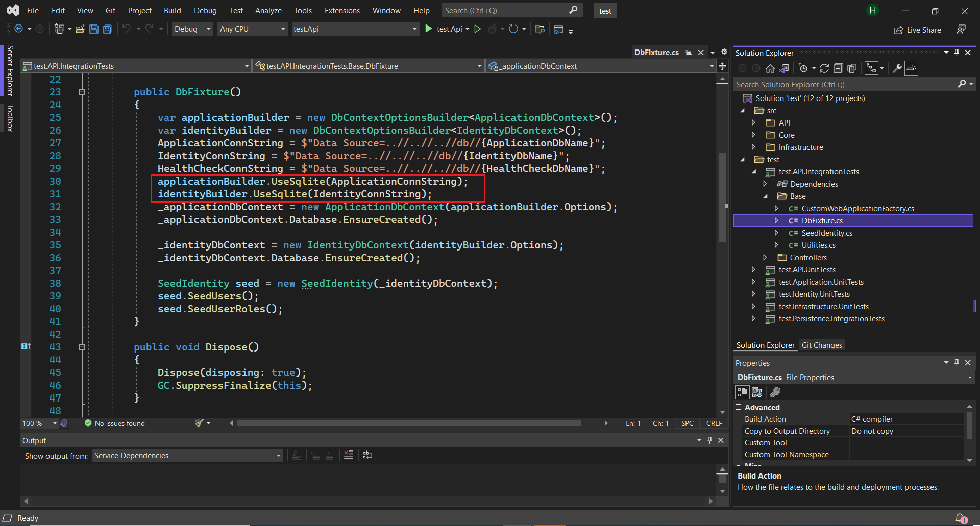This screenshot has height=526, width=980.
Task: Toggle Alphabetical sort in Properties panel
Action: [757, 392]
